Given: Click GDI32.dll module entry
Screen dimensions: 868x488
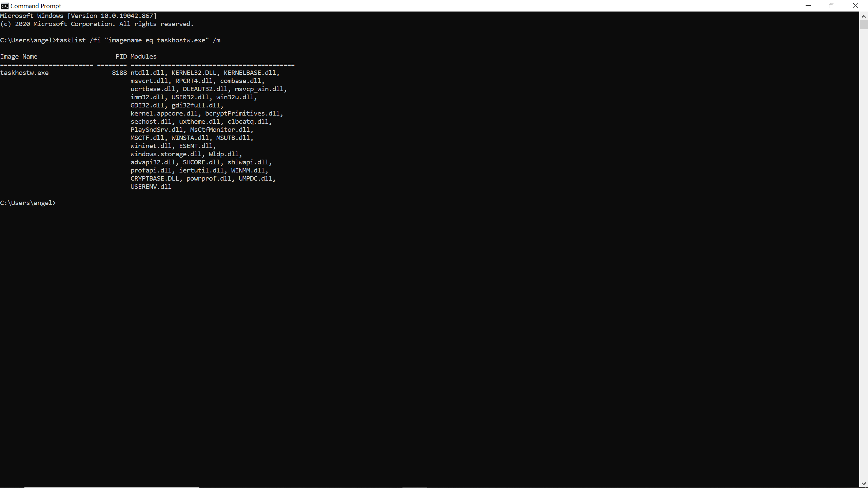Looking at the screenshot, I should point(147,105).
